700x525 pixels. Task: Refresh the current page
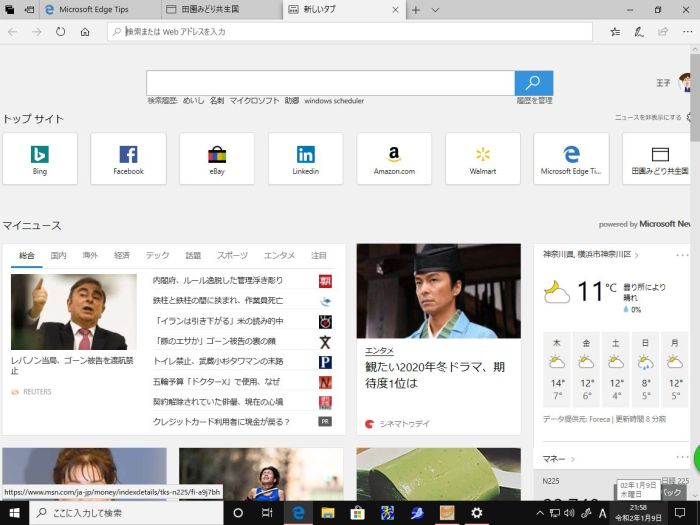coord(61,32)
